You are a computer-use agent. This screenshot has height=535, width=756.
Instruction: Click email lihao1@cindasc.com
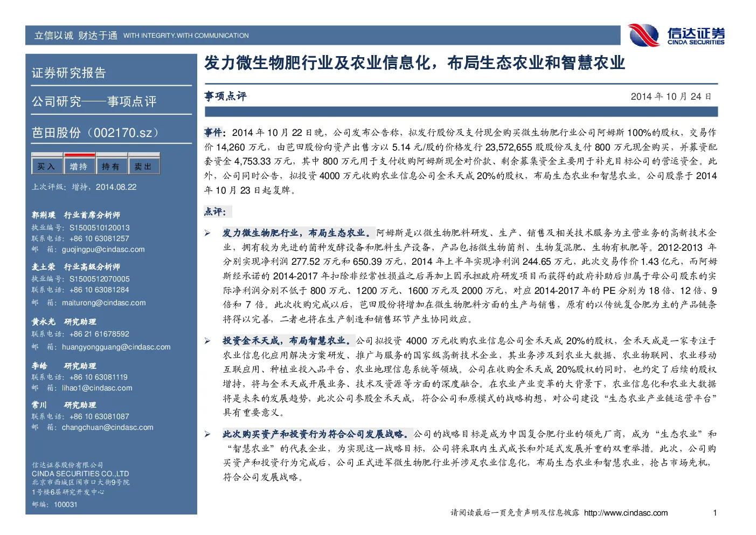[97, 388]
